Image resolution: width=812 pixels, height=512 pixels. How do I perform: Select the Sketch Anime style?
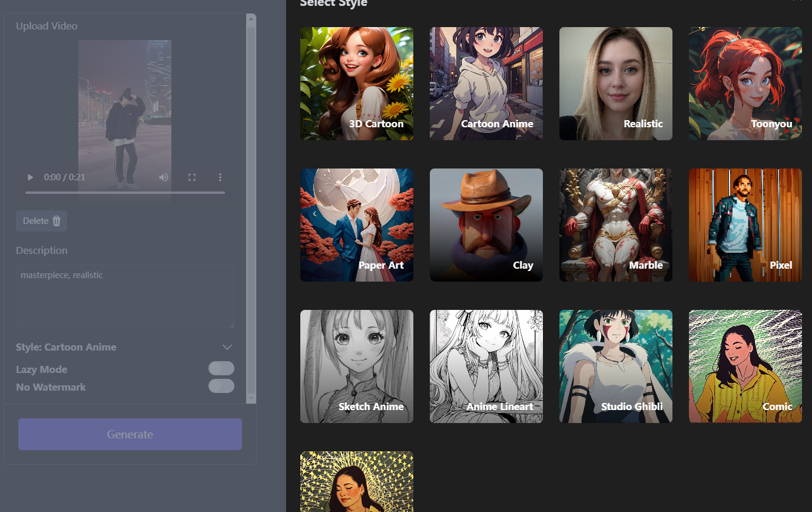click(357, 366)
